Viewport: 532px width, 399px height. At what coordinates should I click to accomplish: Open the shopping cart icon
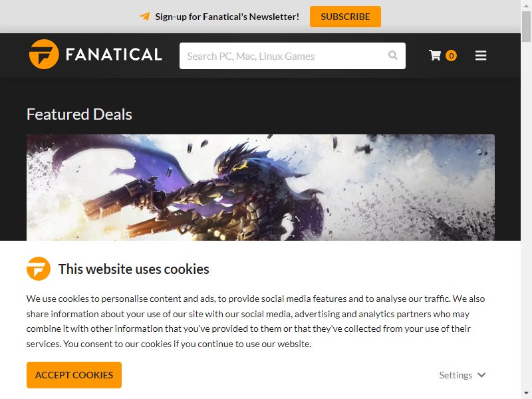click(435, 55)
